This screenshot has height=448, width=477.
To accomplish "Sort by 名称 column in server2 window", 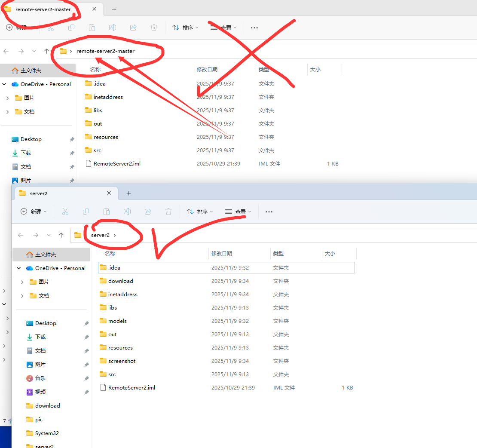I will pyautogui.click(x=110, y=254).
